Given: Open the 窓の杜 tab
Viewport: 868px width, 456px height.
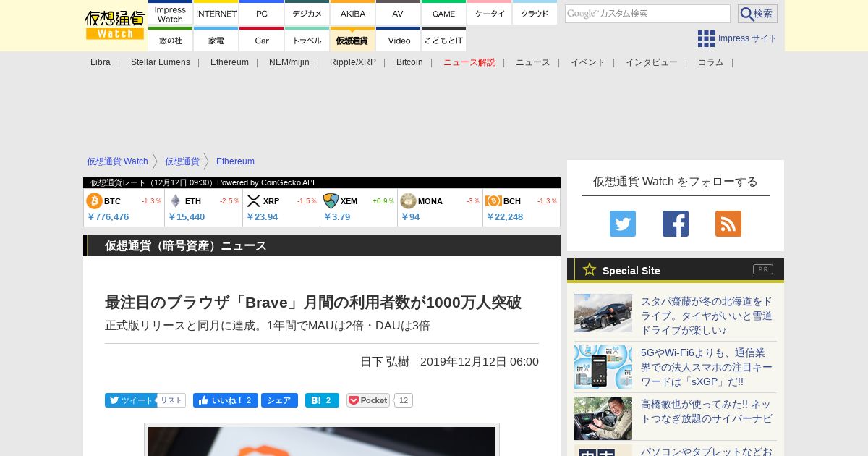Looking at the screenshot, I should pyautogui.click(x=170, y=41).
